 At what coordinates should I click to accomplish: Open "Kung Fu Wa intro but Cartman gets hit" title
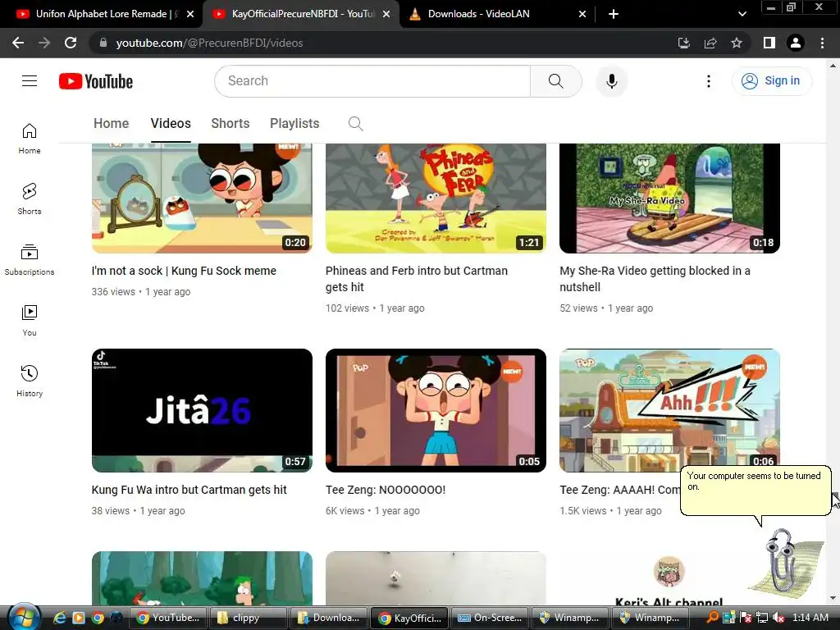[189, 490]
